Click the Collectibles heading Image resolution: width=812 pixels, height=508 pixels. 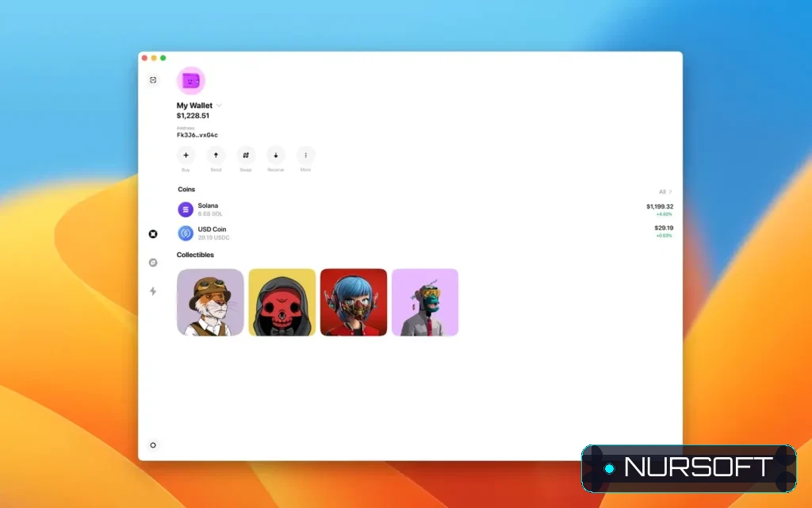tap(195, 255)
